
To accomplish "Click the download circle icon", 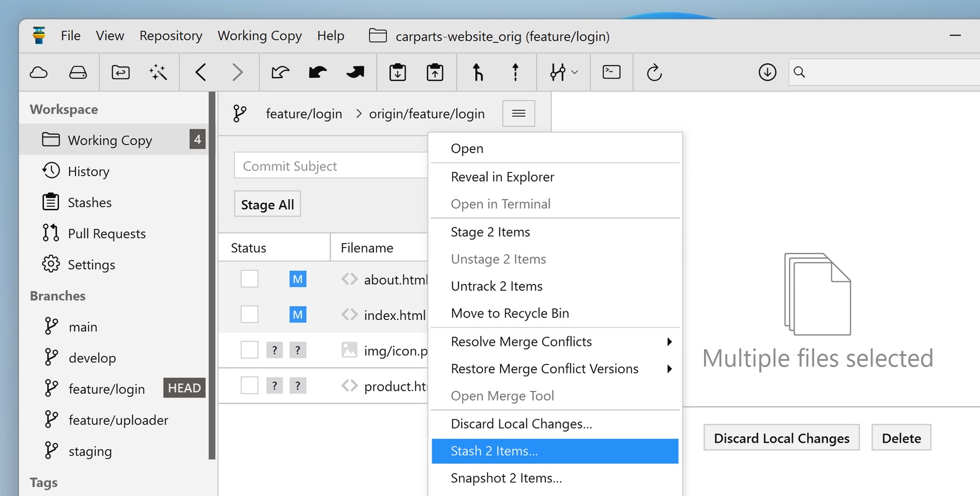I will pos(767,73).
